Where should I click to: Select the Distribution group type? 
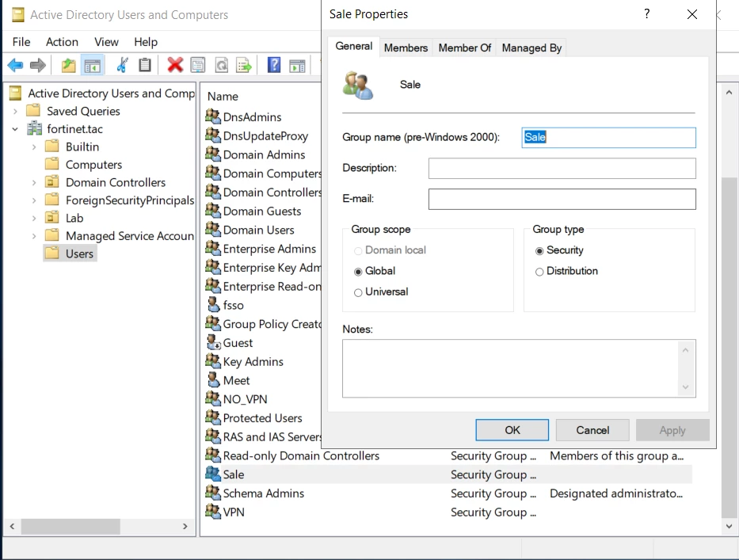[539, 272]
